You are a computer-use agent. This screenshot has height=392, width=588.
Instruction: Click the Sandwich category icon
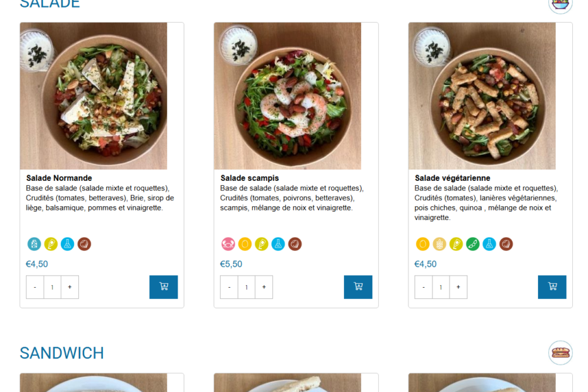tap(560, 353)
